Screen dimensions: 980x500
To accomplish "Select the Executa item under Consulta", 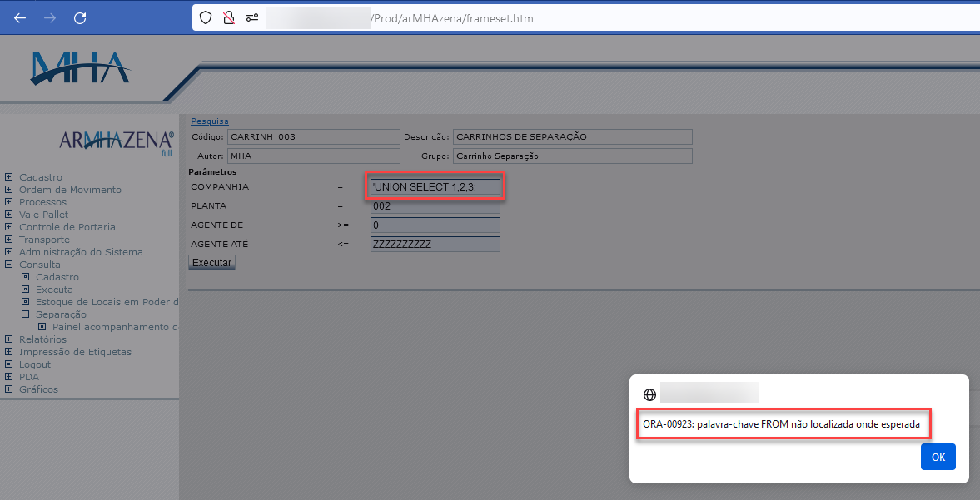I will click(54, 290).
